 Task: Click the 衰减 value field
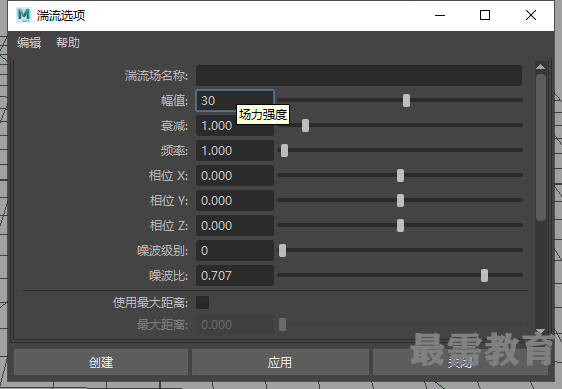click(235, 125)
